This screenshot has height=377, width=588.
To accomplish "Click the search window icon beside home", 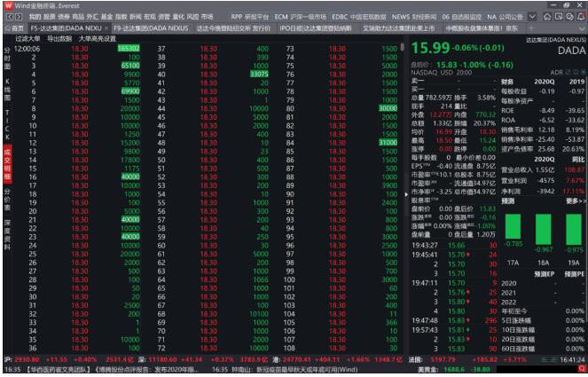I will (x=559, y=17).
